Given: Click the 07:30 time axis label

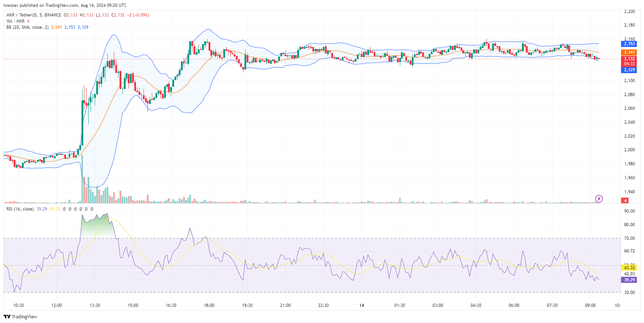Looking at the screenshot, I should (x=552, y=305).
